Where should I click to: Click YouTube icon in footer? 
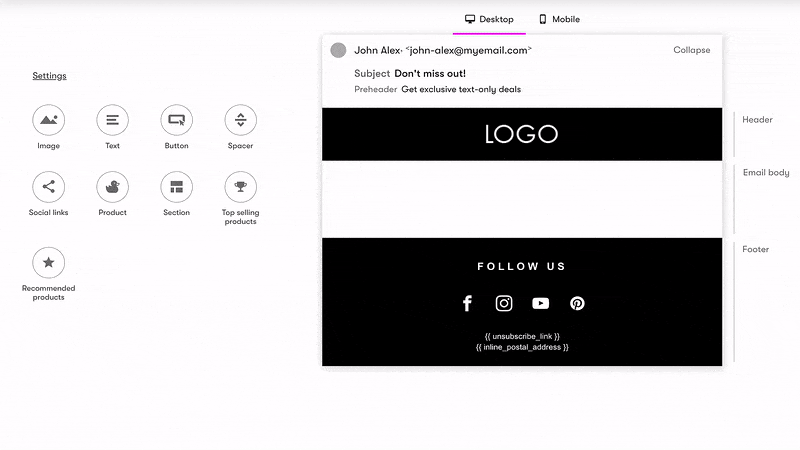[x=541, y=303]
